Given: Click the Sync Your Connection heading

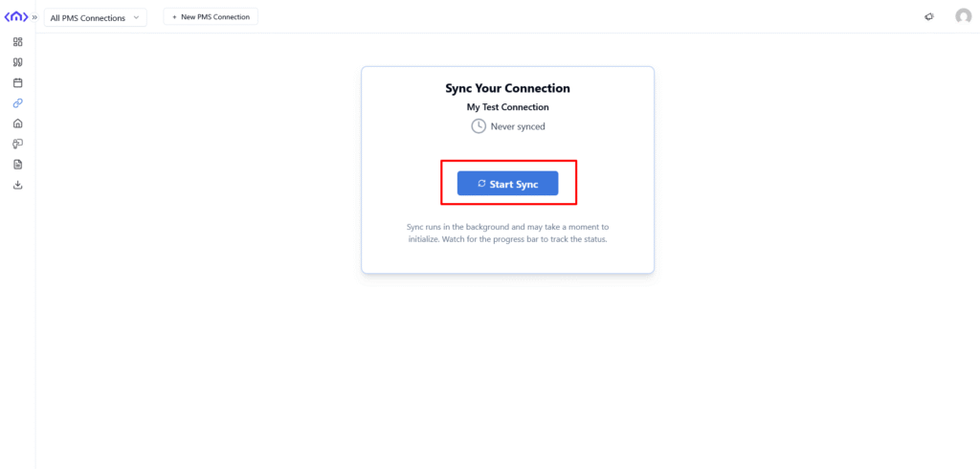Looking at the screenshot, I should (x=507, y=88).
